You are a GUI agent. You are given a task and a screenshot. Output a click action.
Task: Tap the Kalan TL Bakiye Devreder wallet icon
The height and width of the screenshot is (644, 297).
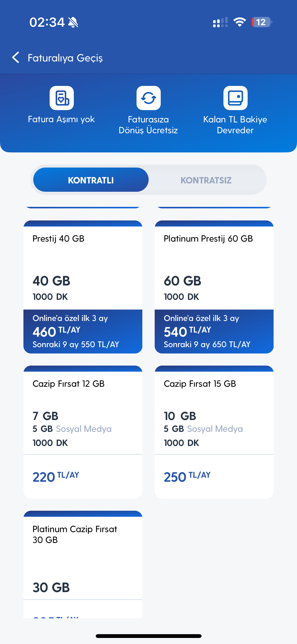point(236,98)
